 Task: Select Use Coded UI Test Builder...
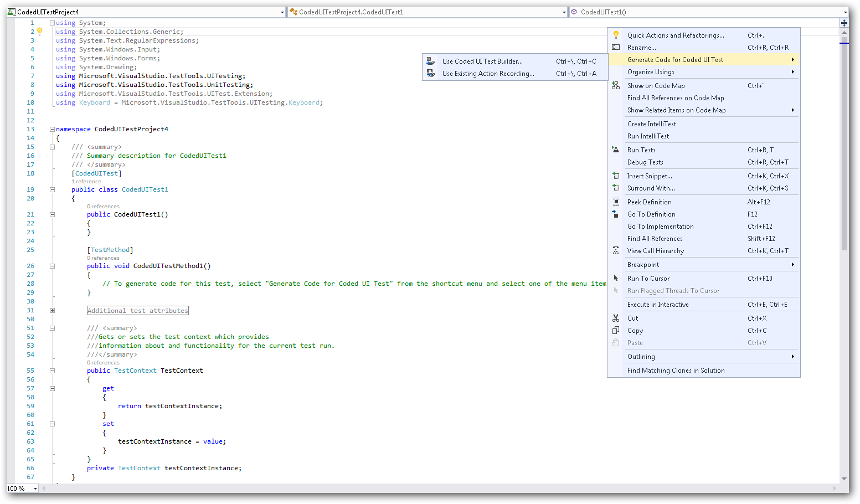[515, 61]
